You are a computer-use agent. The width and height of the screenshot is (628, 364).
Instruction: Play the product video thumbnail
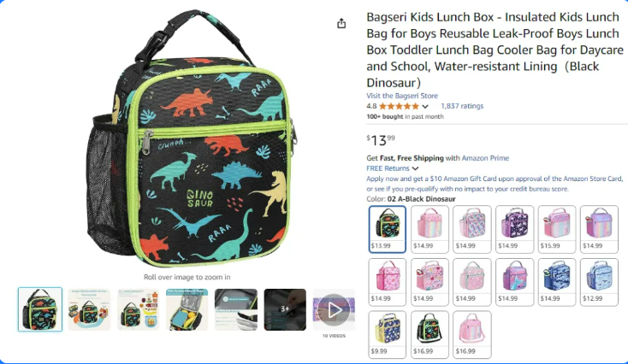click(x=334, y=309)
